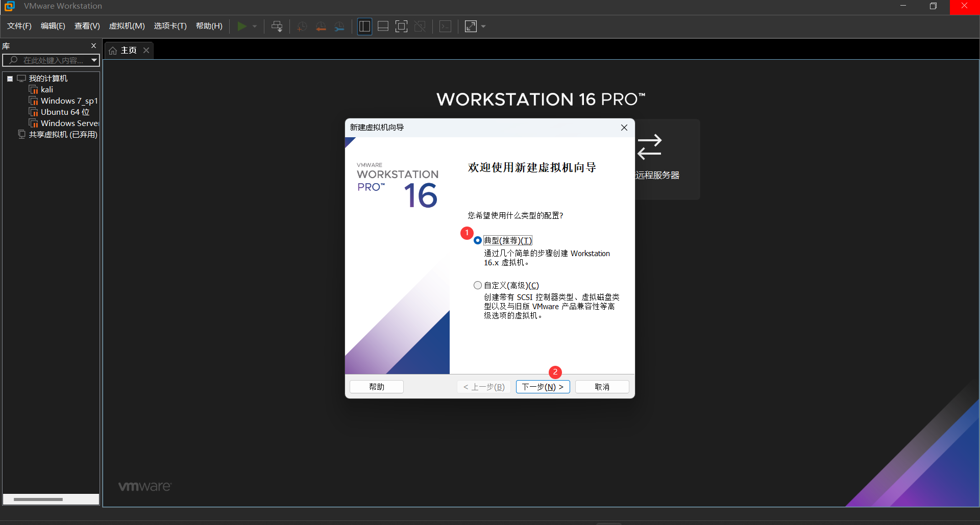The height and width of the screenshot is (525, 980).
Task: Restore down the VMware Workstation window
Action: [x=933, y=6]
